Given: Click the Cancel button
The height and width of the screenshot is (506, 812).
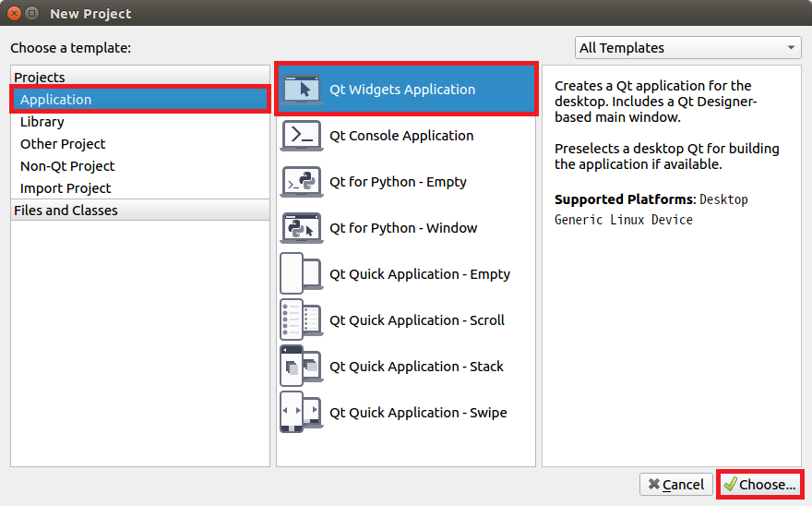Looking at the screenshot, I should pyautogui.click(x=675, y=484).
